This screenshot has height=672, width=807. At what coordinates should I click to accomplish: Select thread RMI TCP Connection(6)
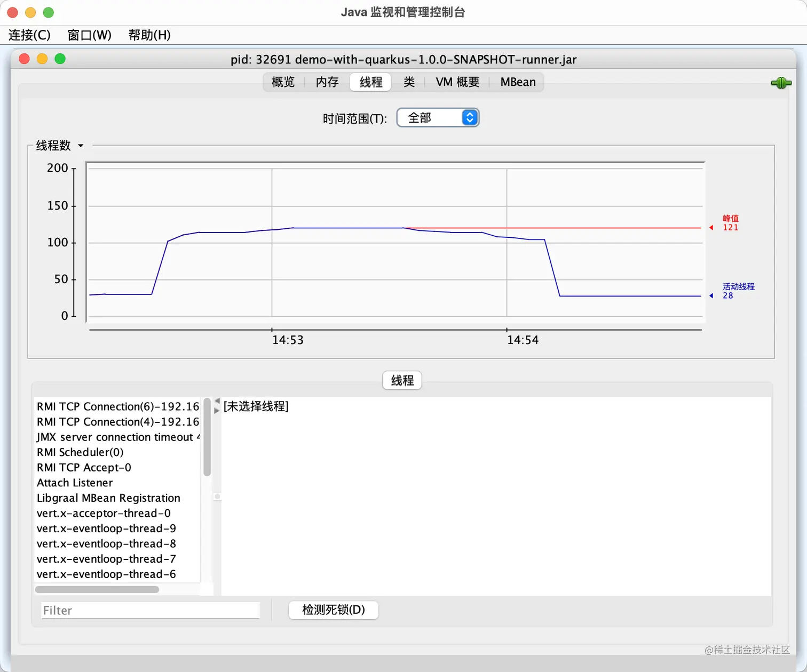click(117, 406)
